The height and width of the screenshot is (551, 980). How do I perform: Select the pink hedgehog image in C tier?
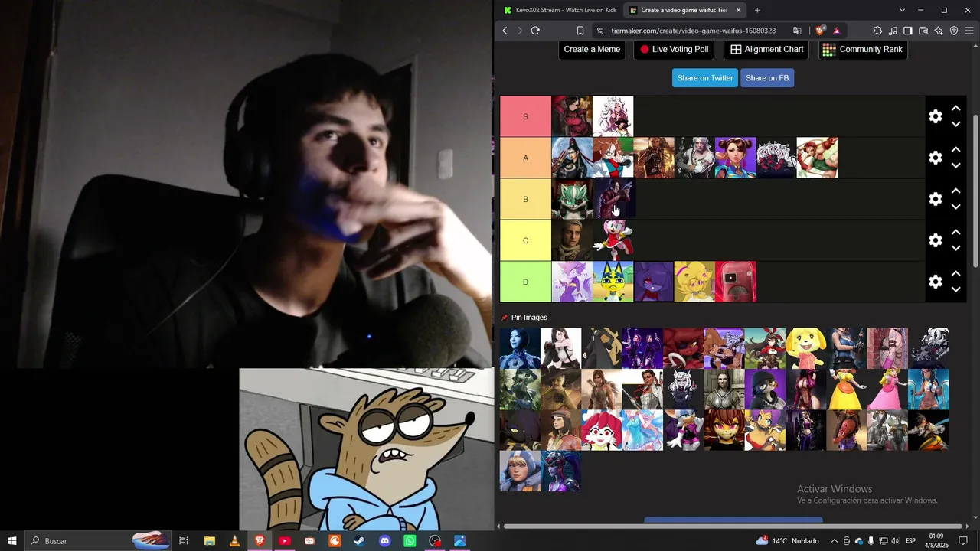[613, 240]
